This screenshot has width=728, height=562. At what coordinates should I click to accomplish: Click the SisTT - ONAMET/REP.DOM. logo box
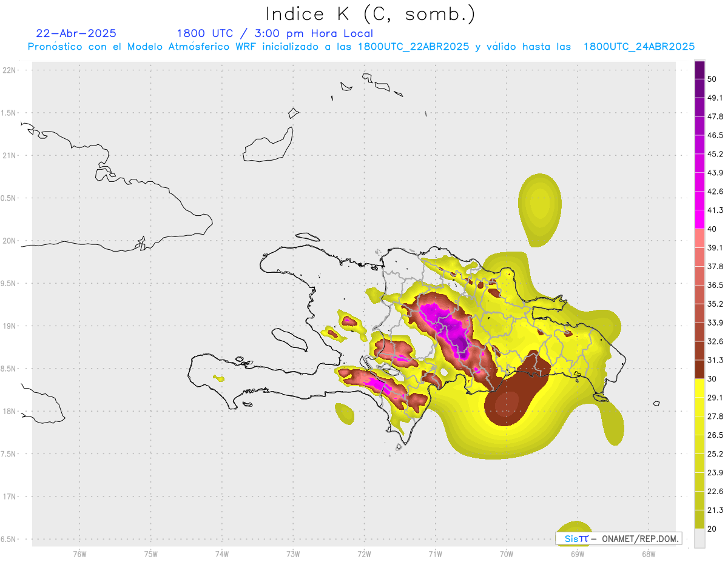click(x=618, y=538)
